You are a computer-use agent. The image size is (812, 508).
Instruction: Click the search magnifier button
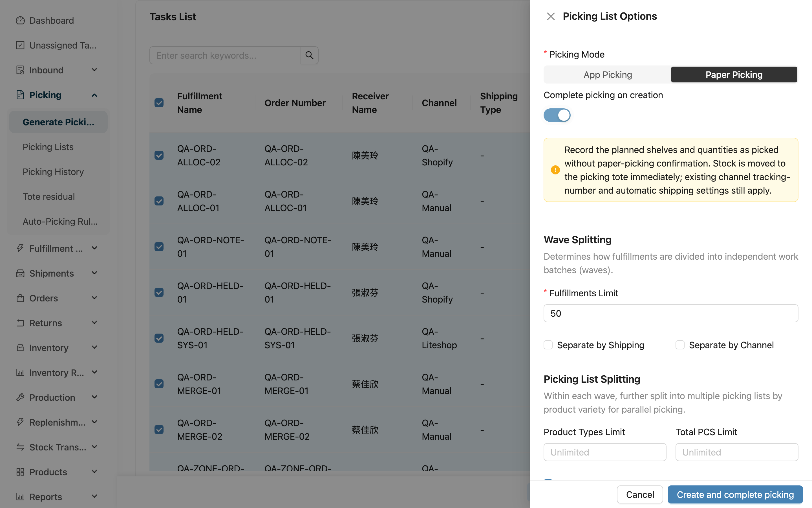pyautogui.click(x=309, y=55)
